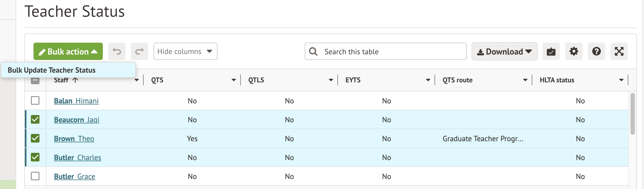This screenshot has height=189, width=644.
Task: Click the search magnifier icon
Action: point(313,51)
